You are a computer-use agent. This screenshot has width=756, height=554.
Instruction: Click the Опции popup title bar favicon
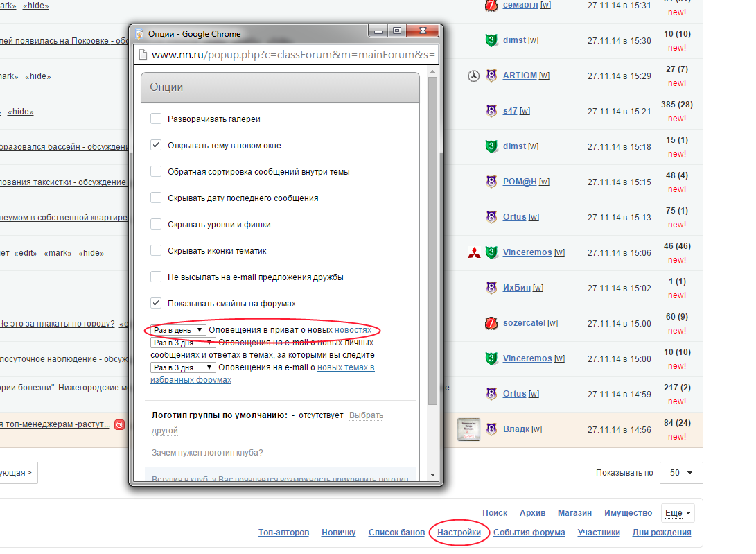click(x=140, y=34)
